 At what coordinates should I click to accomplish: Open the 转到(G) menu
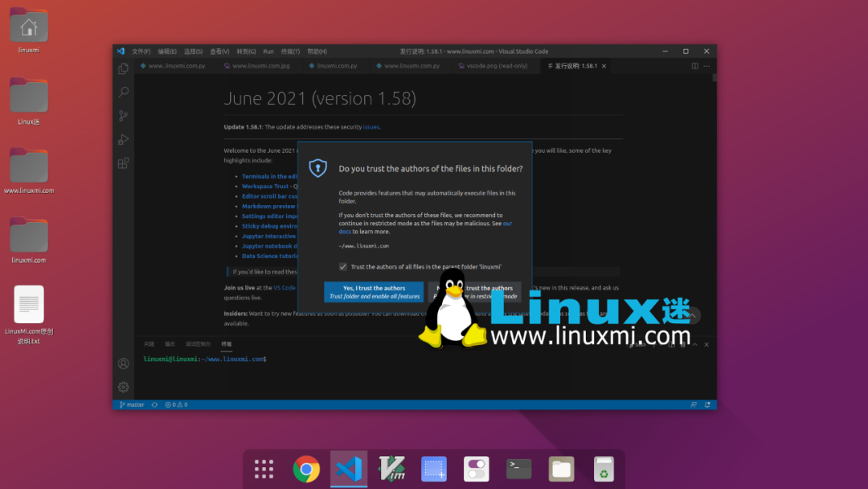247,51
